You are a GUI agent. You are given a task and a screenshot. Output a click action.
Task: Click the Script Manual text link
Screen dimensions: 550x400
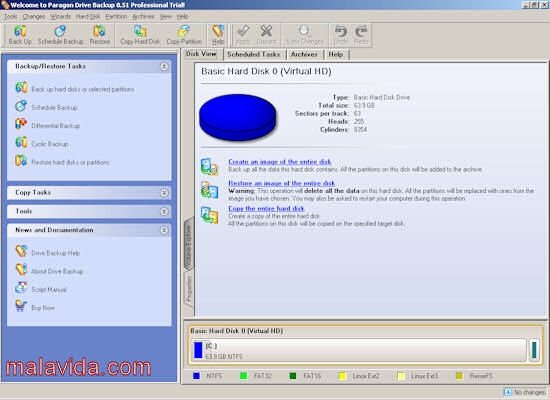[49, 289]
